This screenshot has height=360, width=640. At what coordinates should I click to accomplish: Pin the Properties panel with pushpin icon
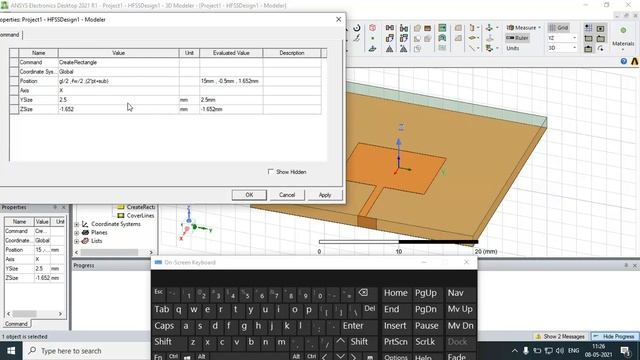click(55, 207)
